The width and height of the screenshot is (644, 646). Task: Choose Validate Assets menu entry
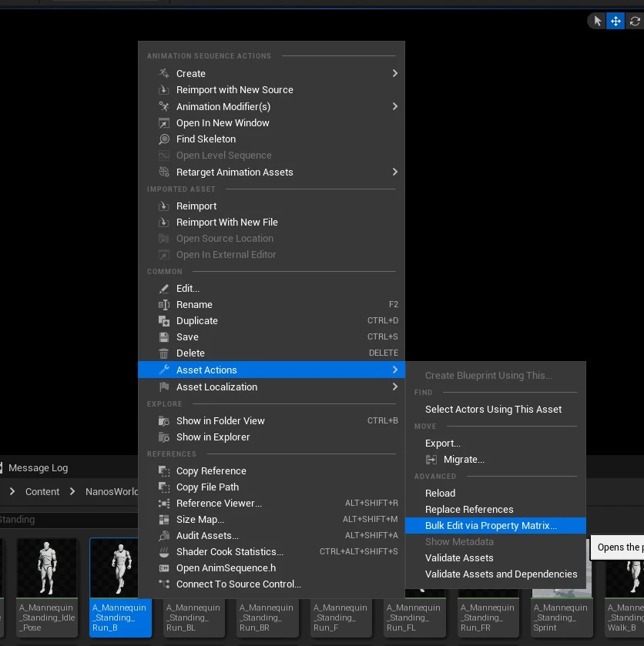coord(495,558)
